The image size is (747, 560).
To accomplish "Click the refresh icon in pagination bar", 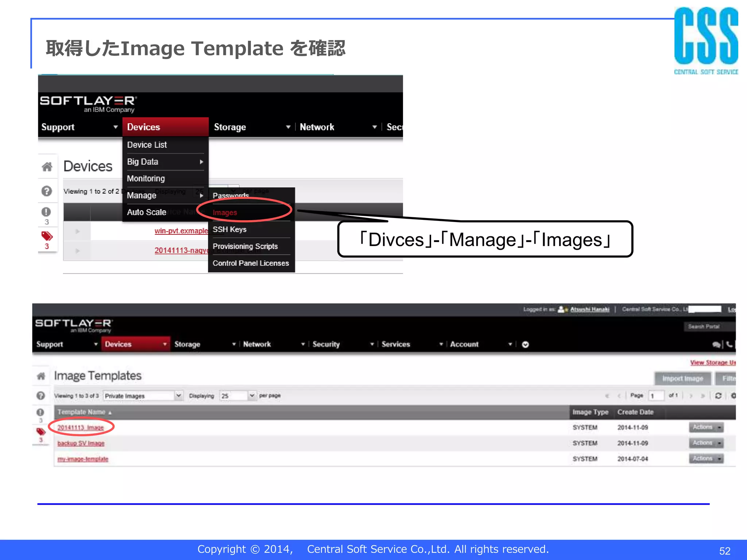I will 718,396.
